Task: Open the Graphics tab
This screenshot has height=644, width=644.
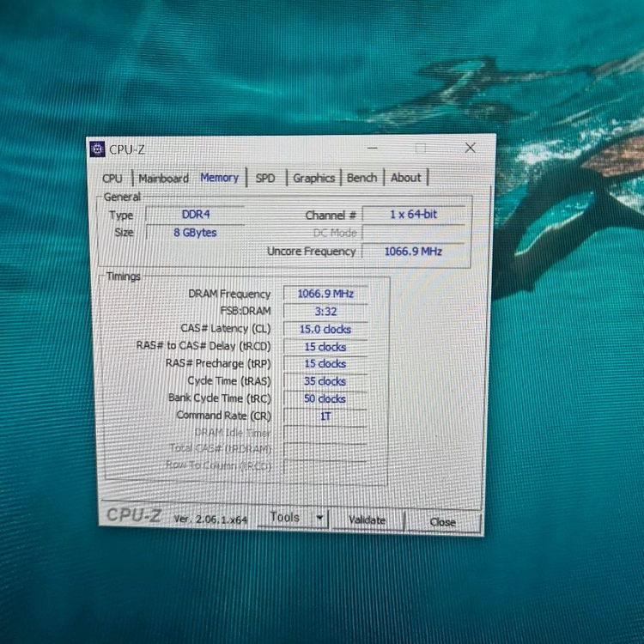Action: (x=313, y=179)
